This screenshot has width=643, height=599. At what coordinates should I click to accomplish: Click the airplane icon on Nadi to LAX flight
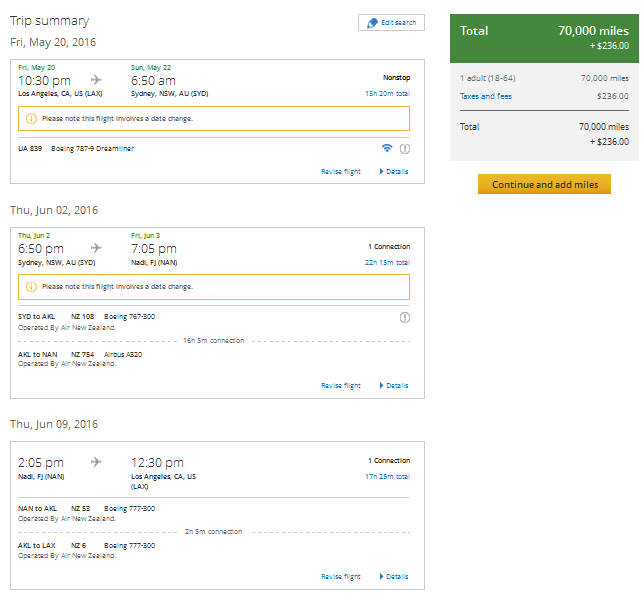click(x=96, y=462)
